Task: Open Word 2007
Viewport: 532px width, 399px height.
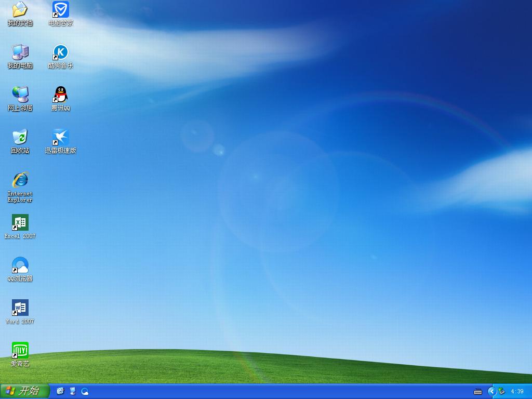Action: pyautogui.click(x=20, y=308)
